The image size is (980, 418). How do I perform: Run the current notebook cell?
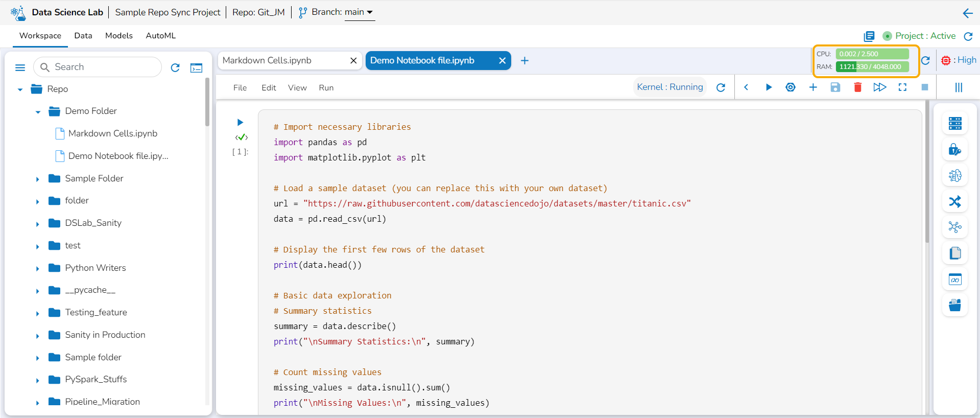(x=769, y=87)
